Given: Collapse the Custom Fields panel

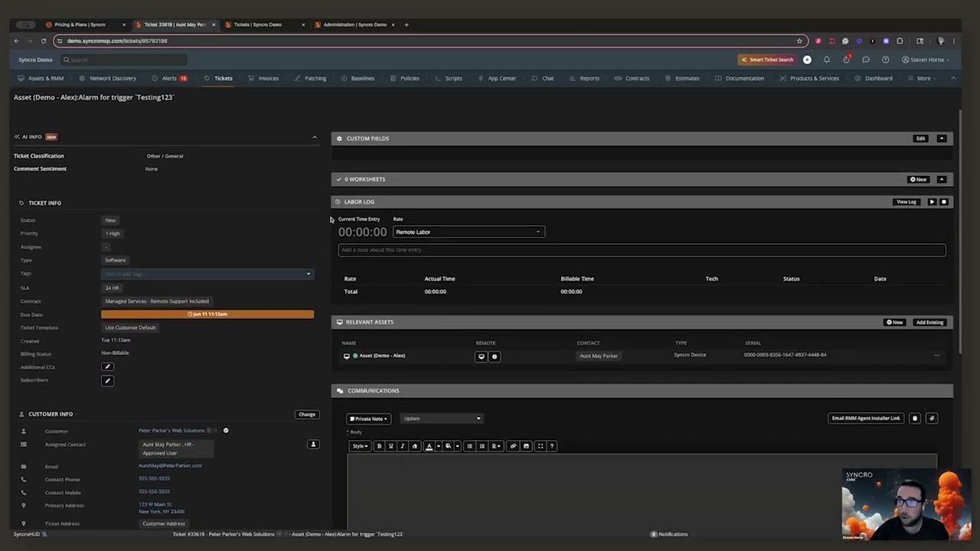Looking at the screenshot, I should coord(942,139).
